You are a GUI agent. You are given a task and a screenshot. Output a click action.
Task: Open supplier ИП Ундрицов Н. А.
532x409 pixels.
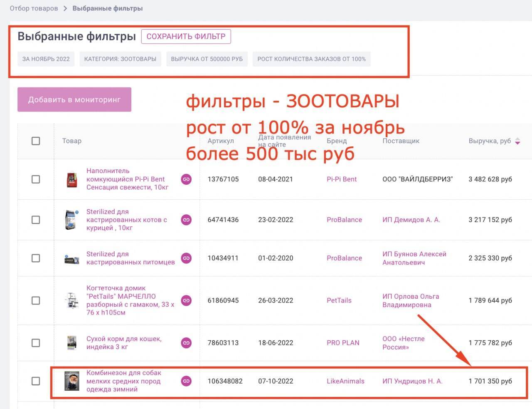click(x=412, y=381)
